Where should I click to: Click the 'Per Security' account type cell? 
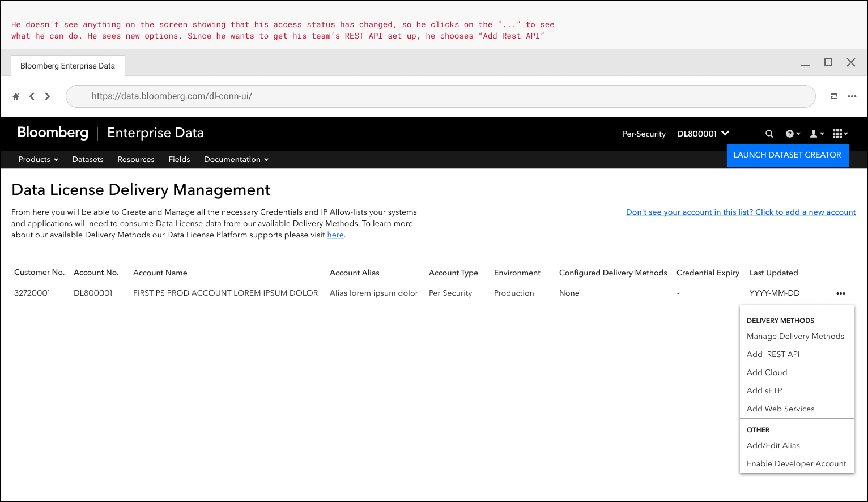tap(450, 293)
